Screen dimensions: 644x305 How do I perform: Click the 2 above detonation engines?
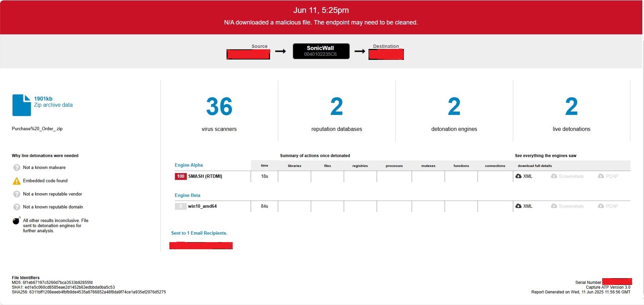coord(454,107)
